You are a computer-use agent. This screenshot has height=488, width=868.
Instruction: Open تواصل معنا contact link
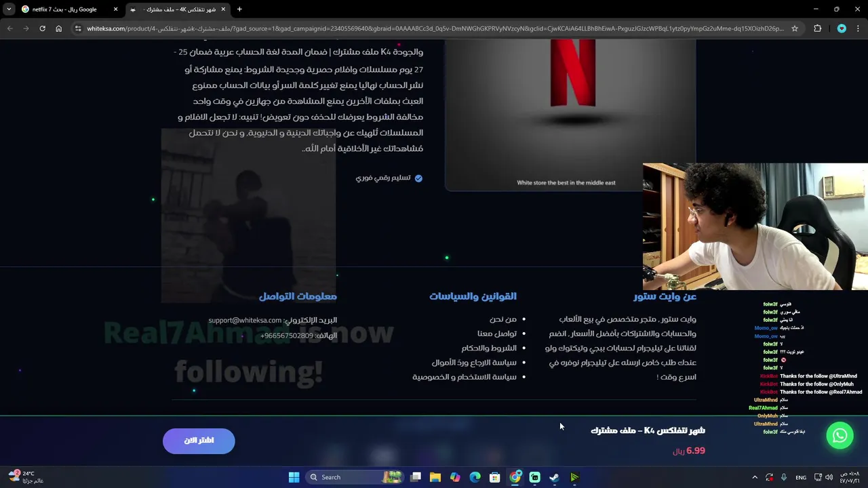click(497, 333)
